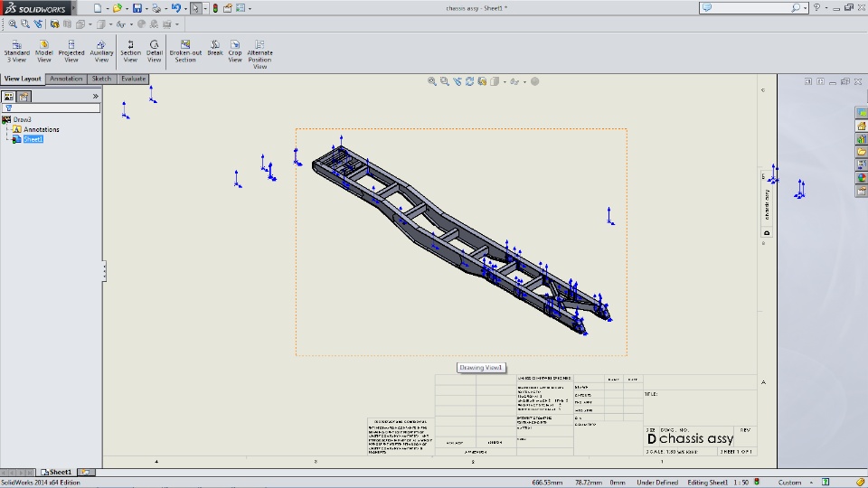Switch to the Sketch tab
The image size is (868, 488).
(x=101, y=79)
